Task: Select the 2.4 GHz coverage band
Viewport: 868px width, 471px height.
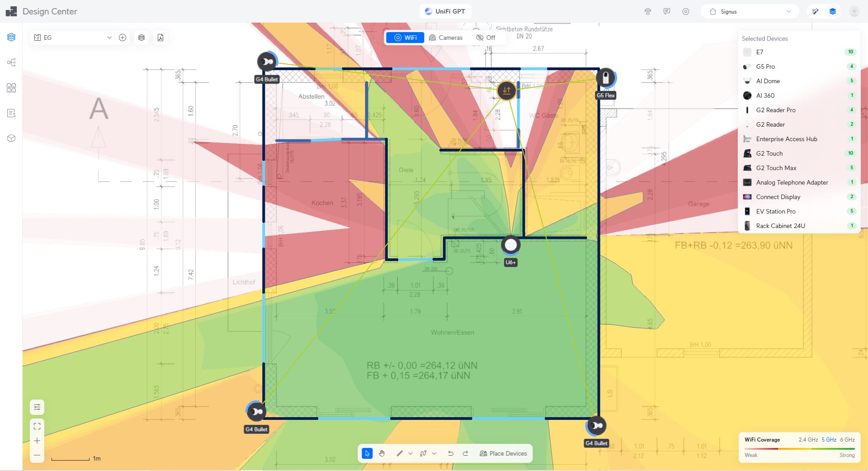Action: 808,439
